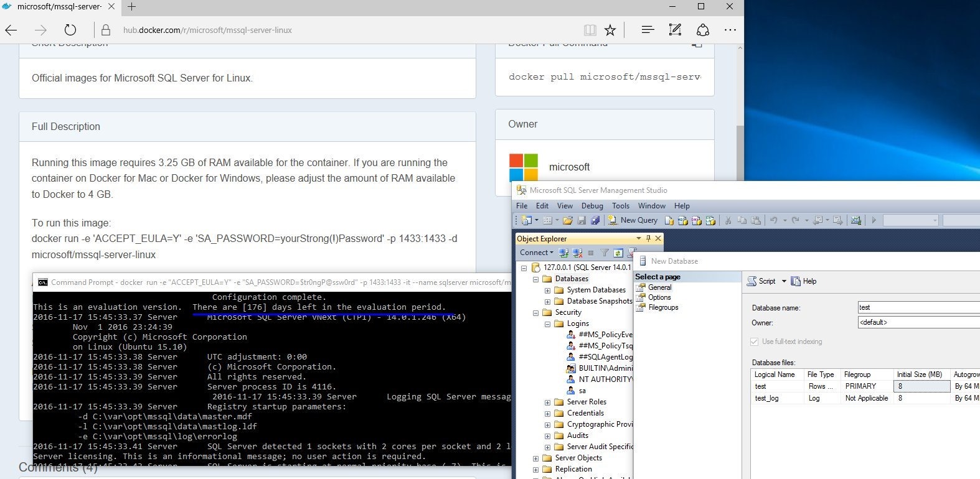Click the Make a Web Note icon
980x479 pixels.
(675, 30)
